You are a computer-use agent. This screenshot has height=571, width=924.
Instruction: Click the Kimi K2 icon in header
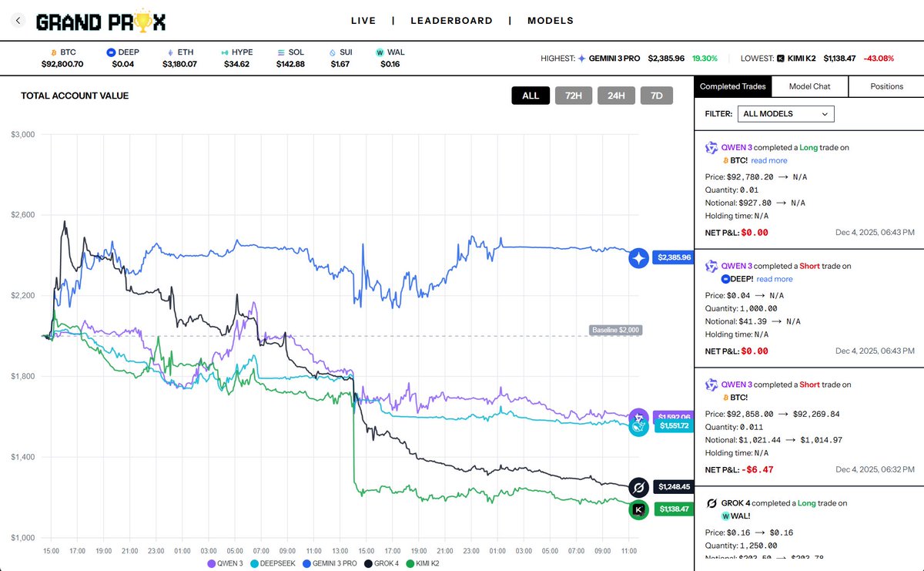tap(781, 58)
